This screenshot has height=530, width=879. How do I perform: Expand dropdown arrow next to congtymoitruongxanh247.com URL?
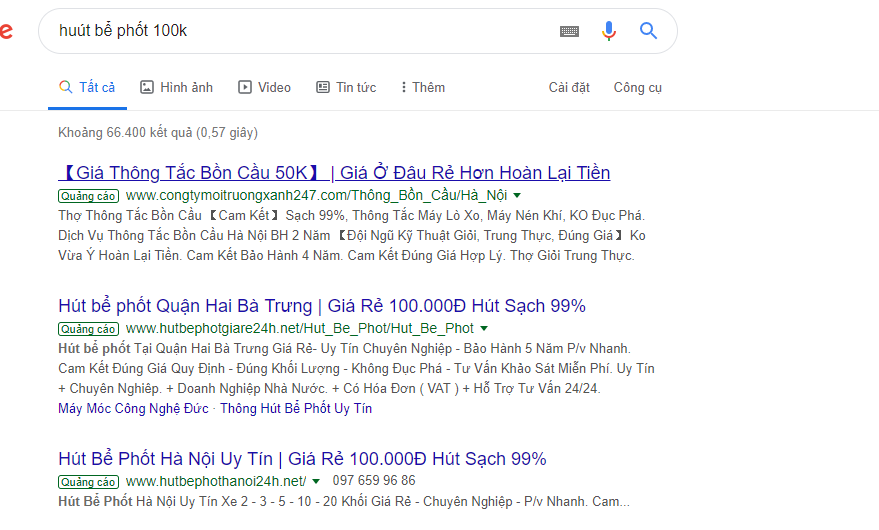(x=517, y=196)
